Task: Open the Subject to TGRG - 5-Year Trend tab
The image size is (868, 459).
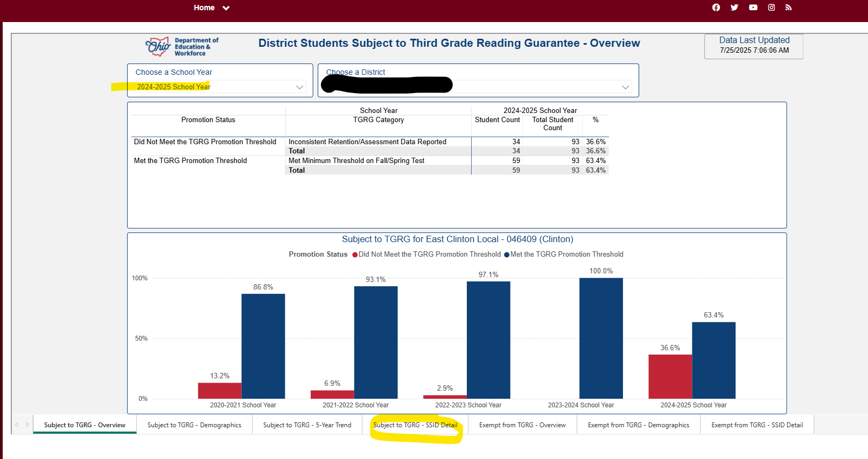Action: pyautogui.click(x=307, y=425)
